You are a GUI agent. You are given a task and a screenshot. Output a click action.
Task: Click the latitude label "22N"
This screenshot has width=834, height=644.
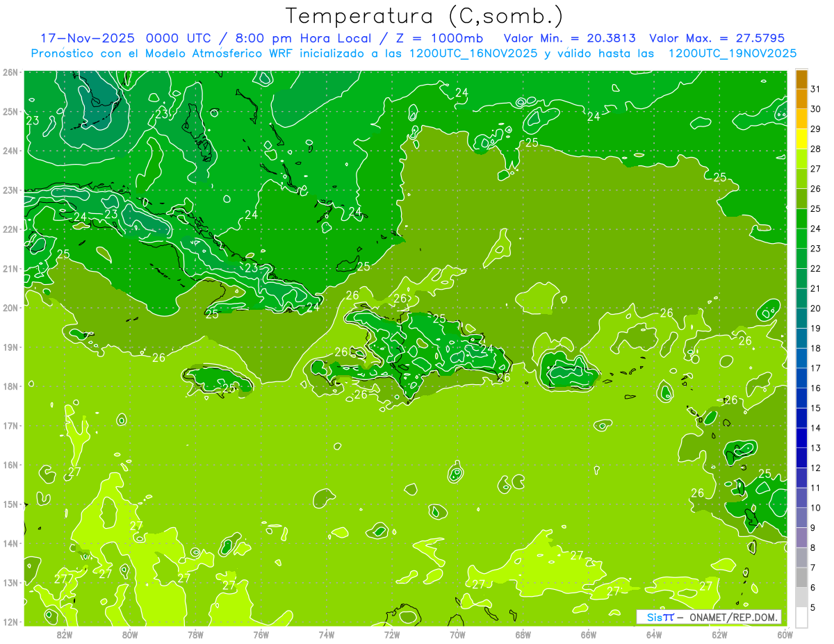tap(11, 229)
